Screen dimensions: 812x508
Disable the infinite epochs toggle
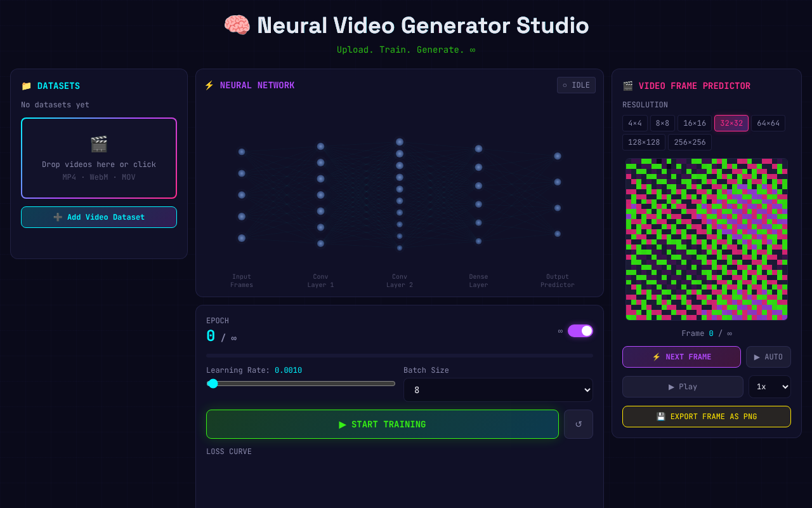[580, 331]
